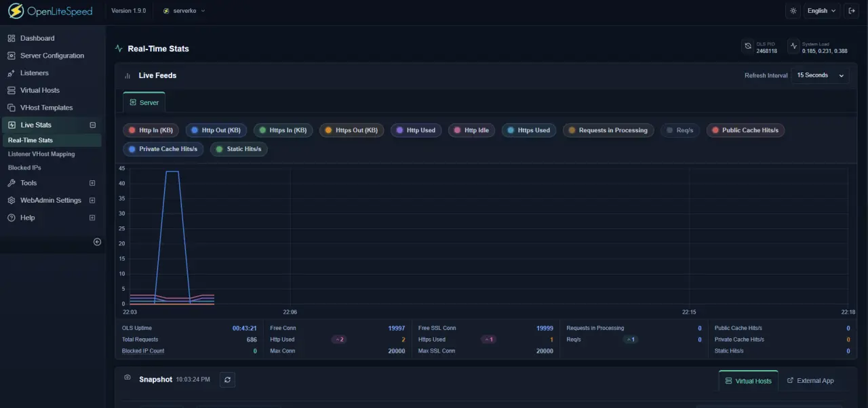Select the Server tab in Live Feeds

(x=144, y=102)
